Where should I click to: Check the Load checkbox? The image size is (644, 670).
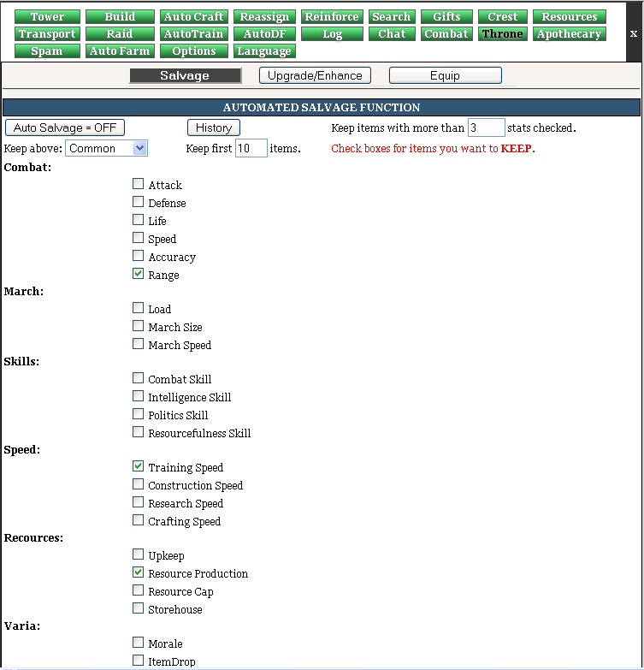pyautogui.click(x=138, y=308)
